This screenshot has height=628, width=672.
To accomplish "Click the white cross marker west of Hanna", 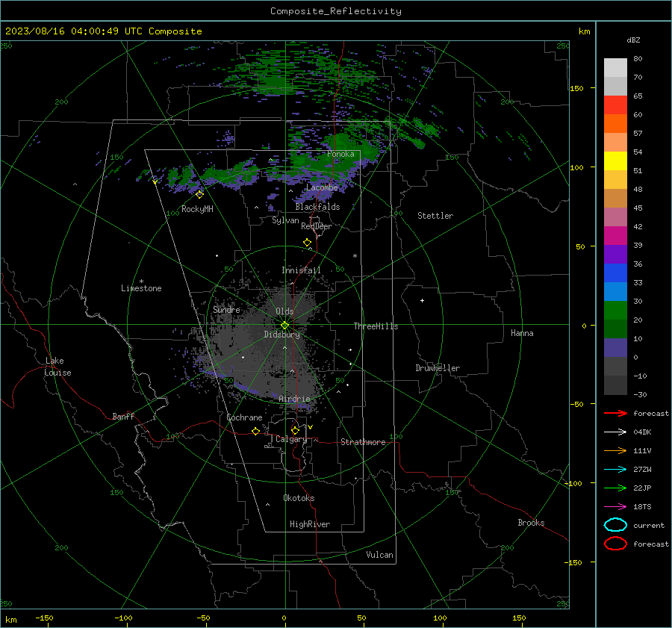I will coord(422,300).
